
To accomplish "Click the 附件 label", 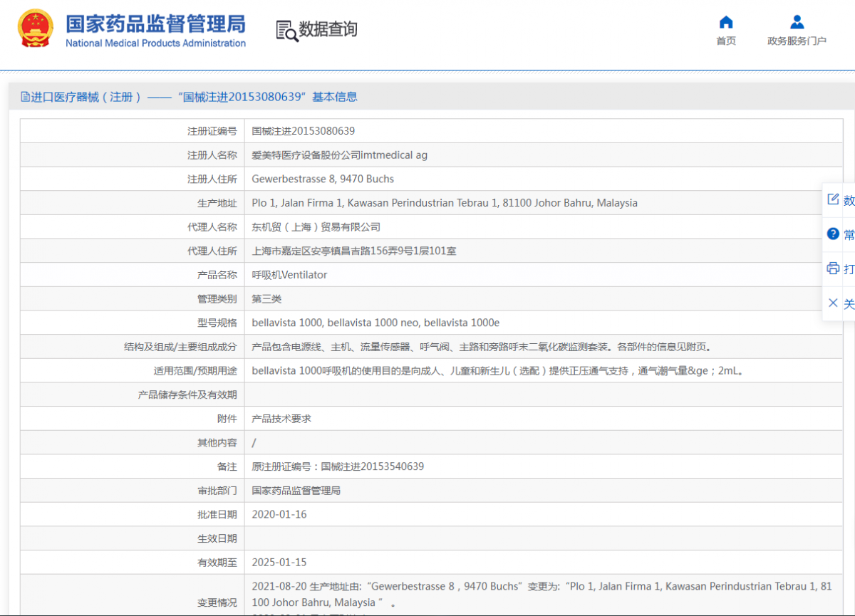I will [227, 419].
